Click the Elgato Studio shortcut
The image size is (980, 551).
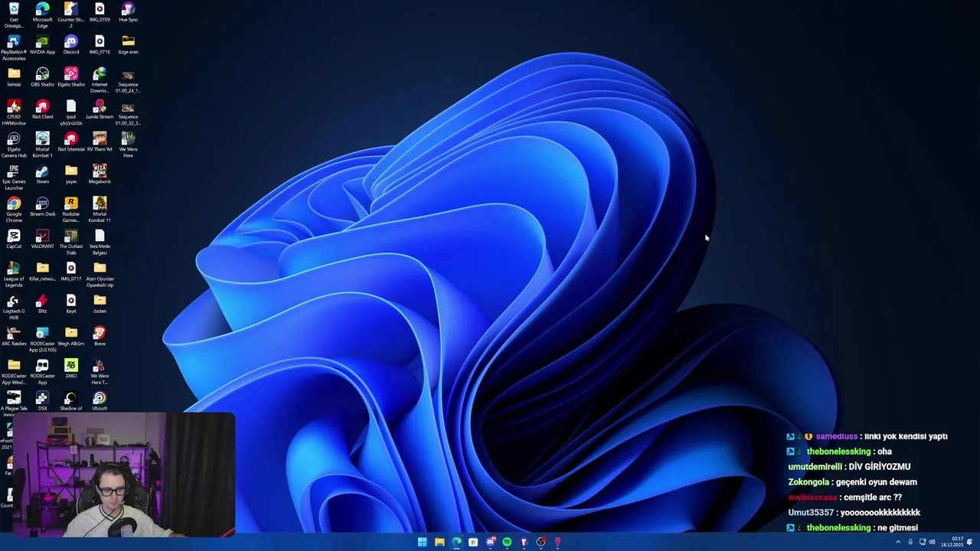point(71,77)
